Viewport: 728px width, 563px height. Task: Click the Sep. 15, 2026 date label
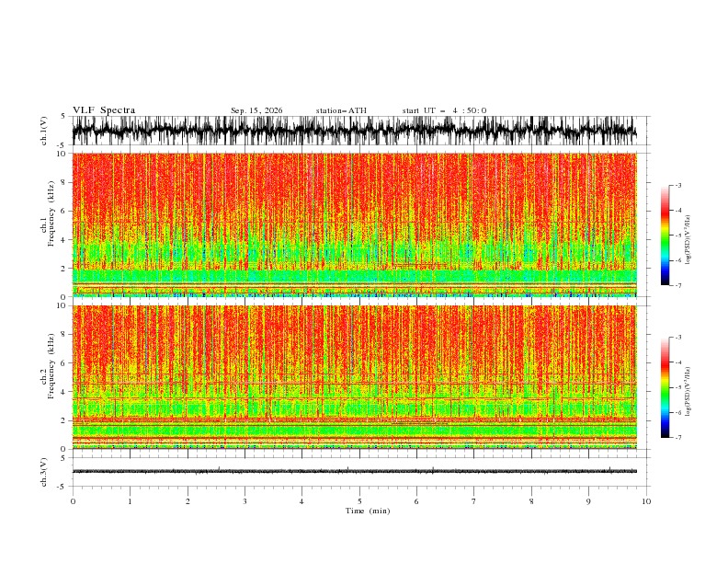(256, 110)
